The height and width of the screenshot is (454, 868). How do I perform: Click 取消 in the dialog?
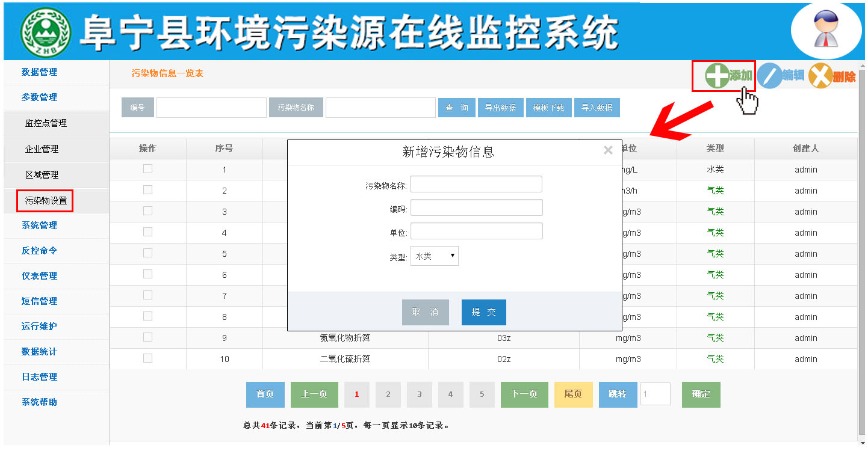426,312
